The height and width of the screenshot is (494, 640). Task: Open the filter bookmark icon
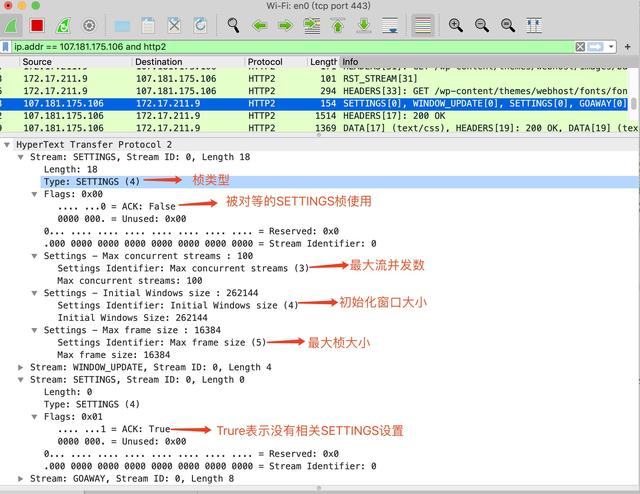point(5,47)
